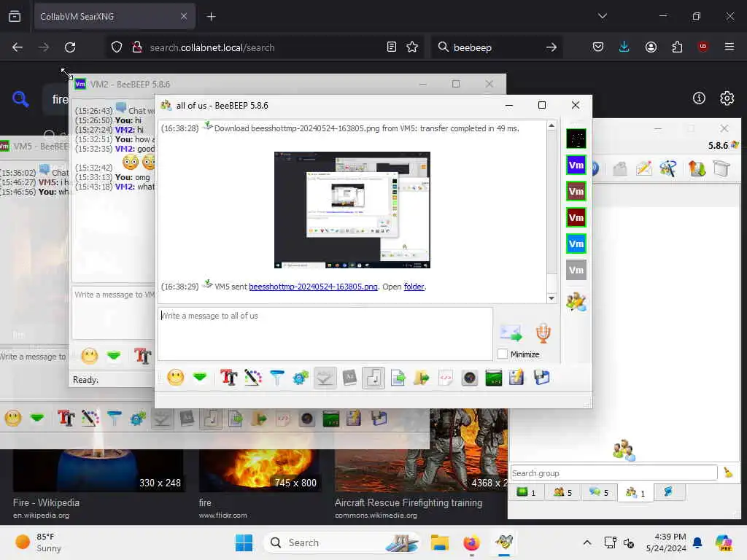Image resolution: width=747 pixels, height=560 pixels.
Task: Open SearXNG preferences gear icon
Action: pos(727,98)
